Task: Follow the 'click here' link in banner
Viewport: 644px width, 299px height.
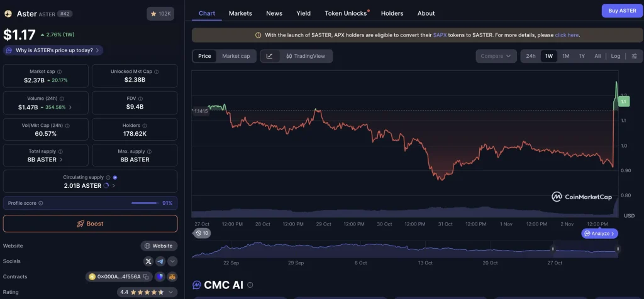Action: tap(567, 35)
